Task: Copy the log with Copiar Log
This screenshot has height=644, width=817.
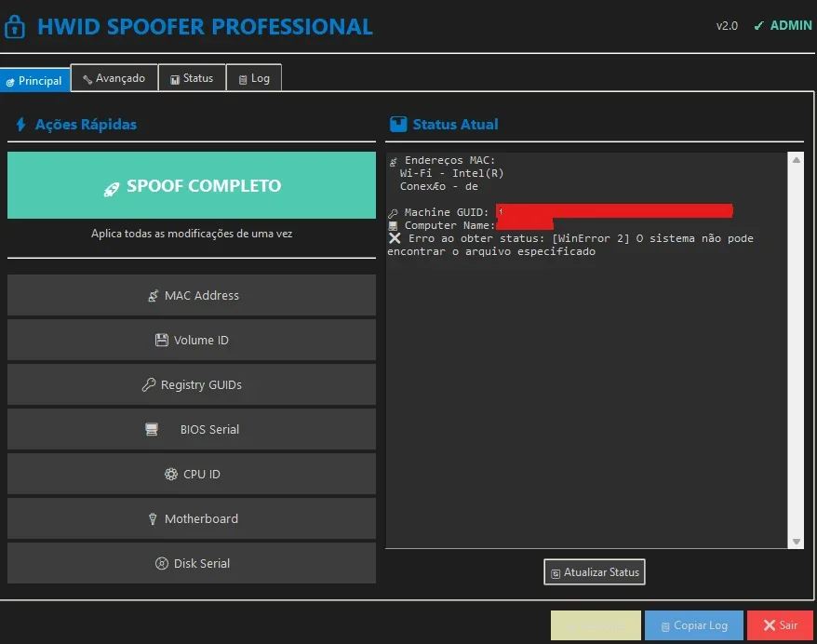Action: pos(693,625)
